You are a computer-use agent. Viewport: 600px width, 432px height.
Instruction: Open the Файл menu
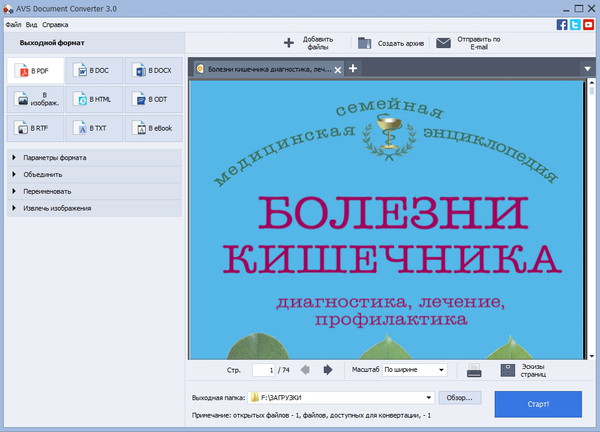click(x=13, y=23)
